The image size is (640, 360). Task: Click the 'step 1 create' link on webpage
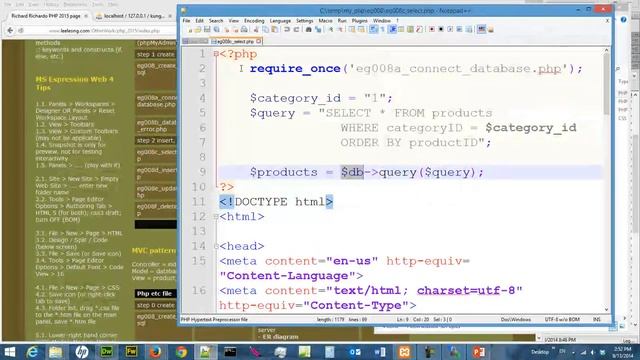pyautogui.click(x=156, y=55)
